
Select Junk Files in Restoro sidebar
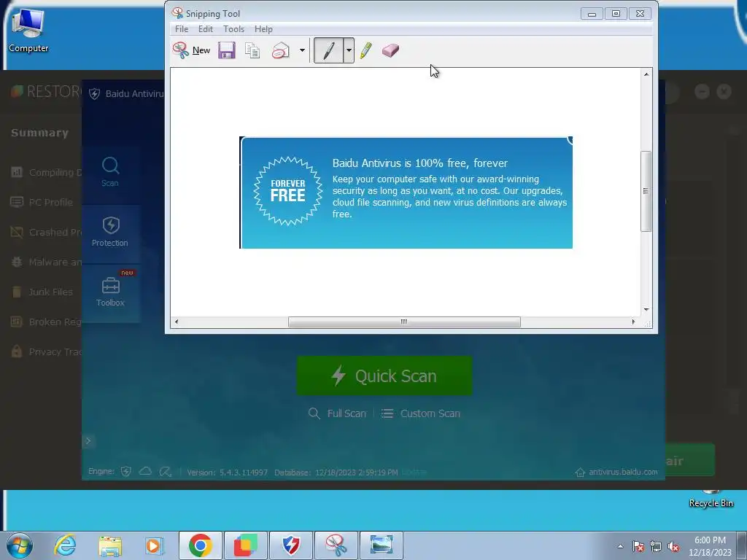click(x=42, y=292)
